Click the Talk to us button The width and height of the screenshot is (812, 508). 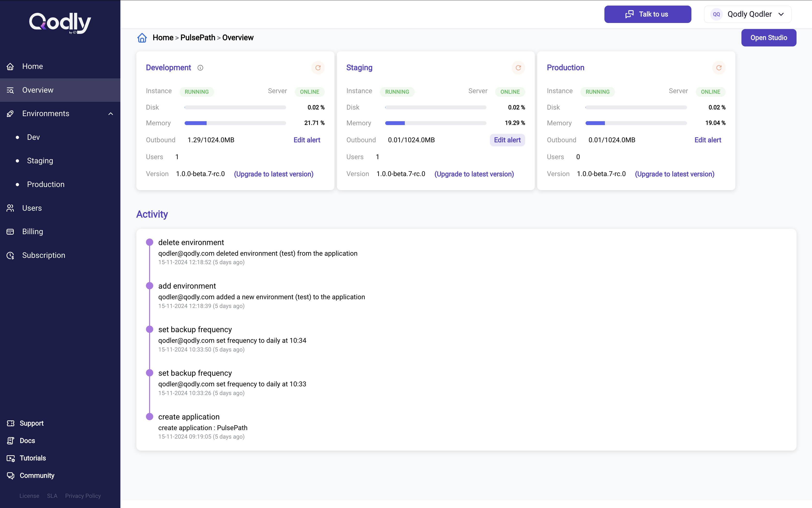(x=648, y=14)
